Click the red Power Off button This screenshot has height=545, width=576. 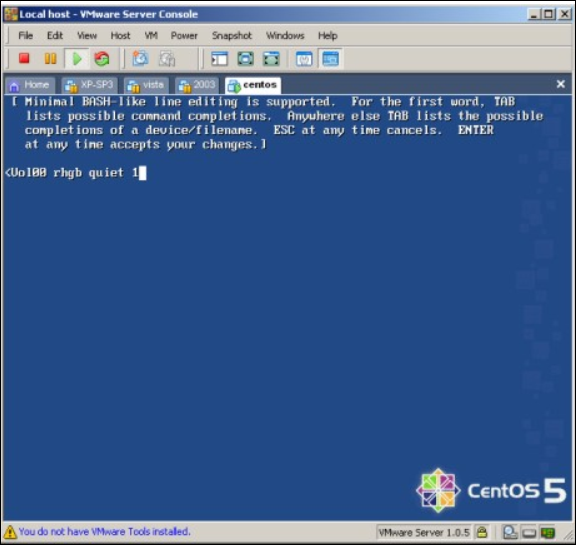(24, 58)
